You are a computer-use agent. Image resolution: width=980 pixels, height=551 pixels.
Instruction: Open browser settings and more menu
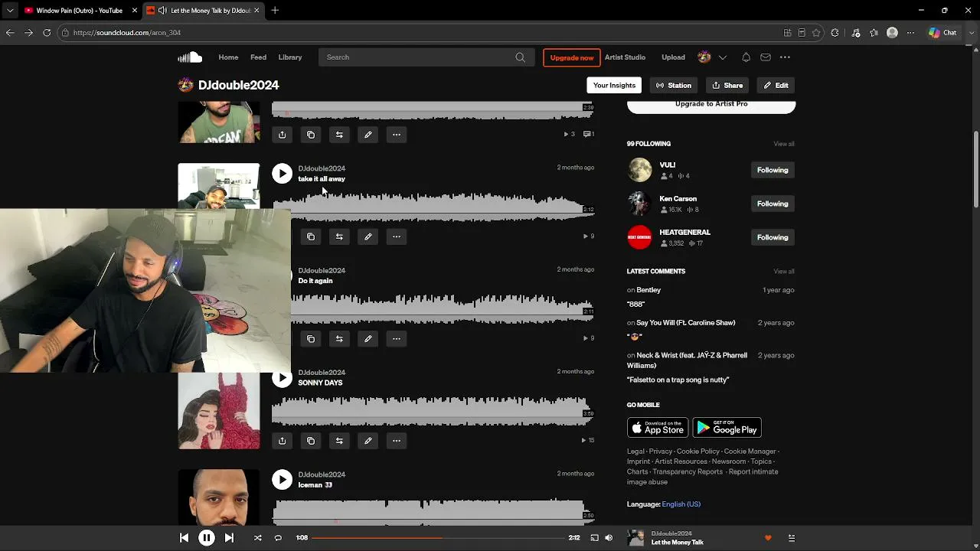click(910, 33)
